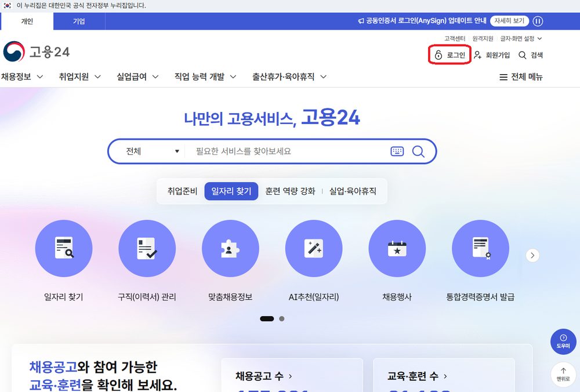Select the 실업·육아휴직 tab
This screenshot has height=392, width=580.
(x=353, y=191)
